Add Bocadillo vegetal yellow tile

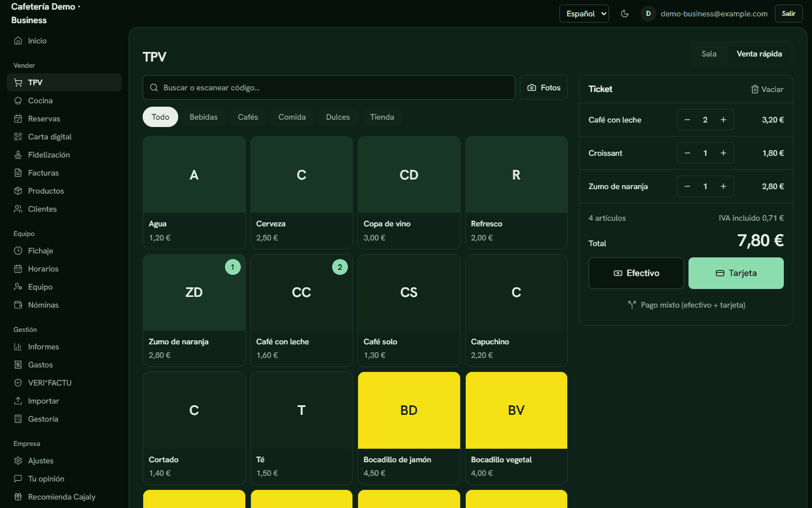coord(517,428)
